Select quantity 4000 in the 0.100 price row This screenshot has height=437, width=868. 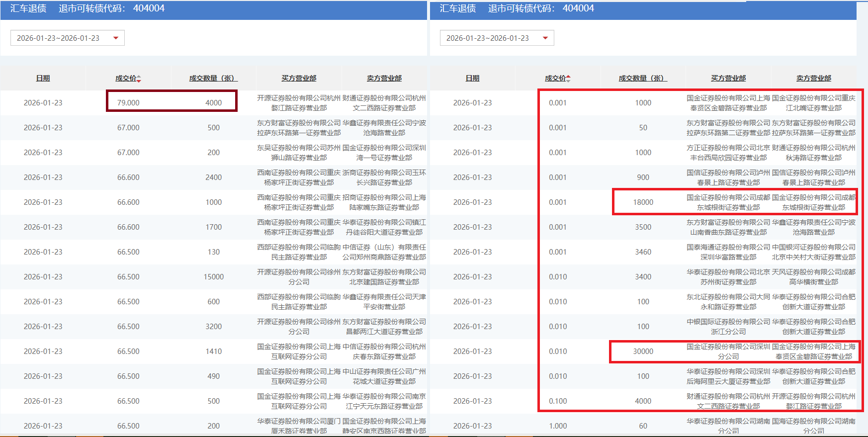[x=643, y=401]
